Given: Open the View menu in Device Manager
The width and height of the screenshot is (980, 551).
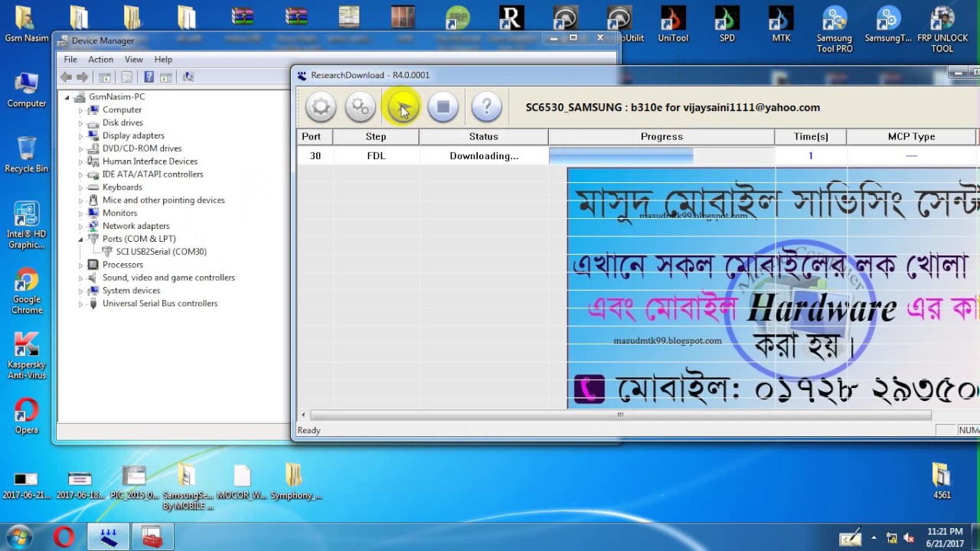Looking at the screenshot, I should point(133,59).
